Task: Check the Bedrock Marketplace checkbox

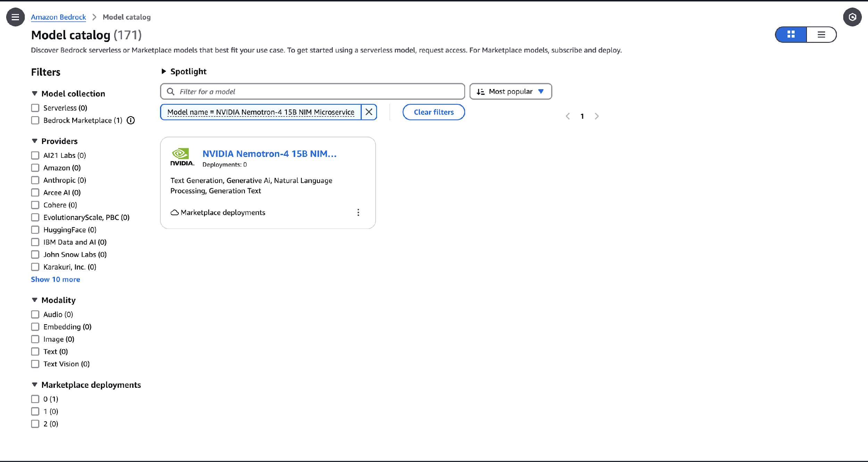Action: click(35, 120)
